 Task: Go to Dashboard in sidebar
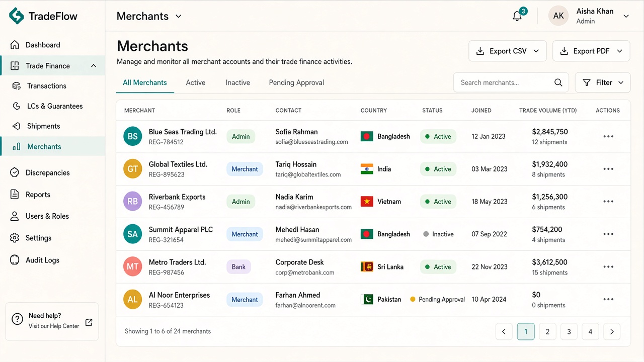coord(42,45)
